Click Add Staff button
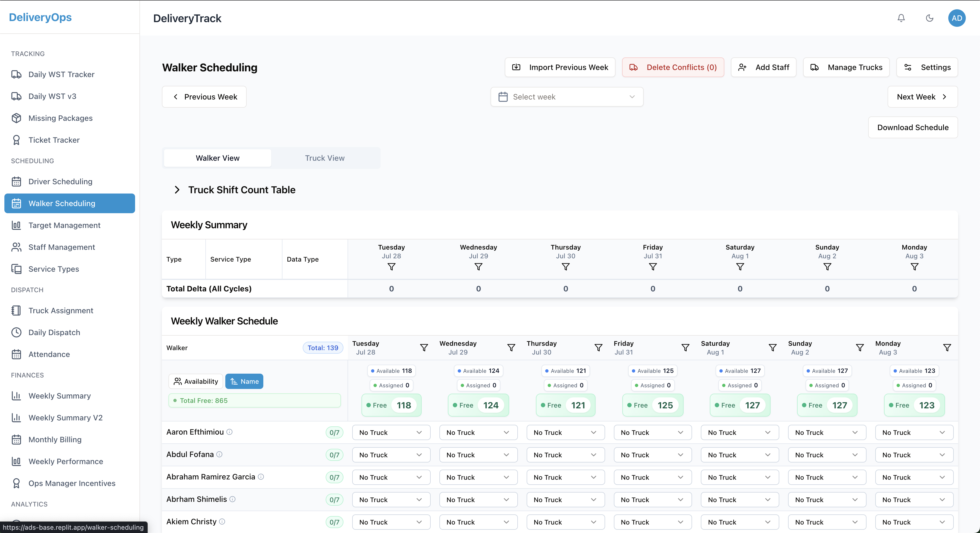Screen dimensions: 980x533 (x=763, y=67)
